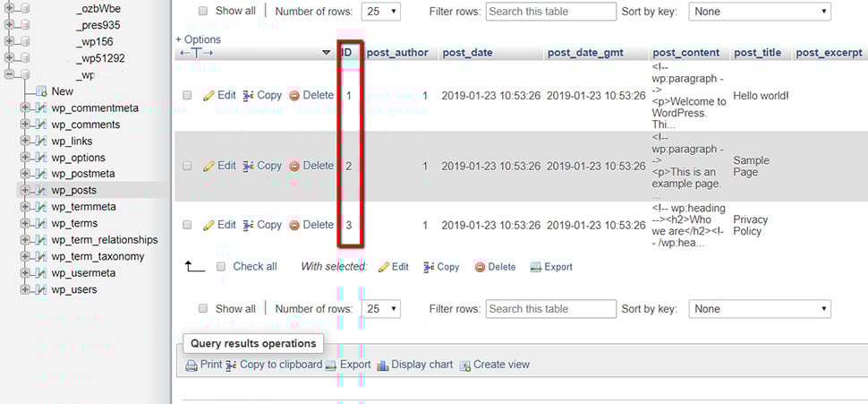Click the With selected Export icon
This screenshot has height=404, width=868.
coord(535,267)
